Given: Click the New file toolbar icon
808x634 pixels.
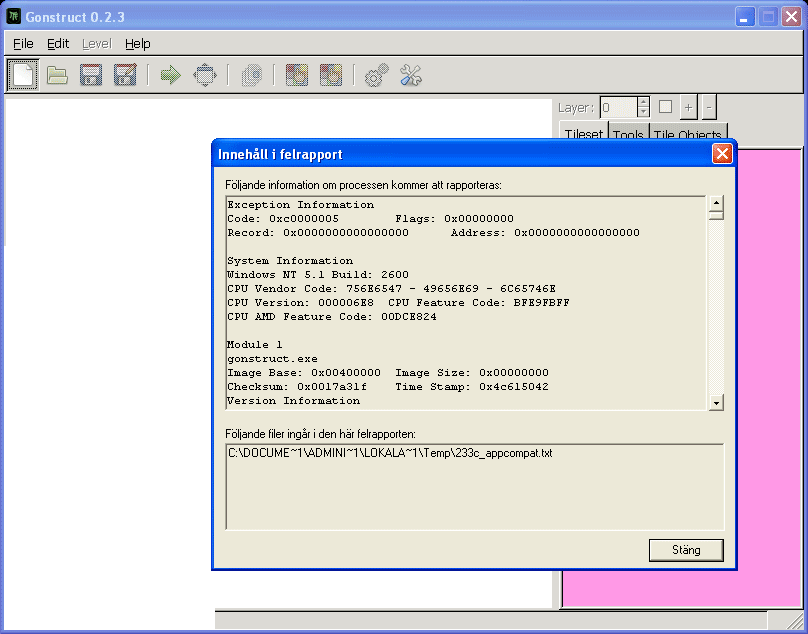Looking at the screenshot, I should (23, 75).
